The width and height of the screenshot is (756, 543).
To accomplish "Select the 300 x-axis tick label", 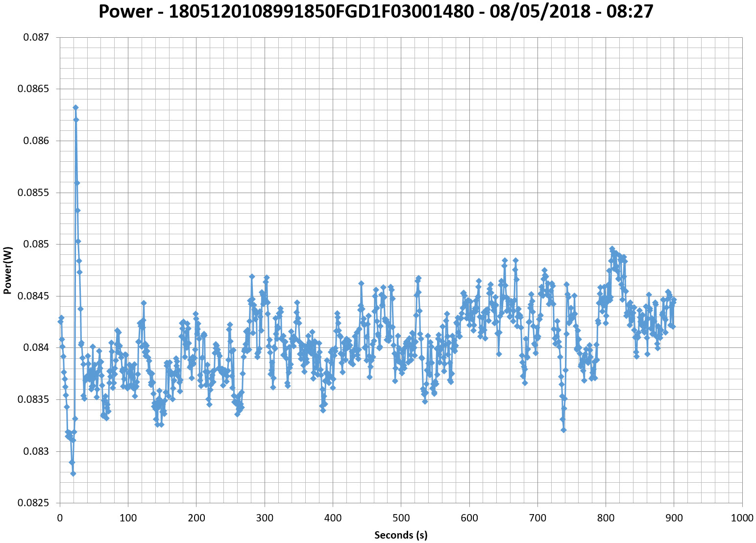I will pos(265,518).
